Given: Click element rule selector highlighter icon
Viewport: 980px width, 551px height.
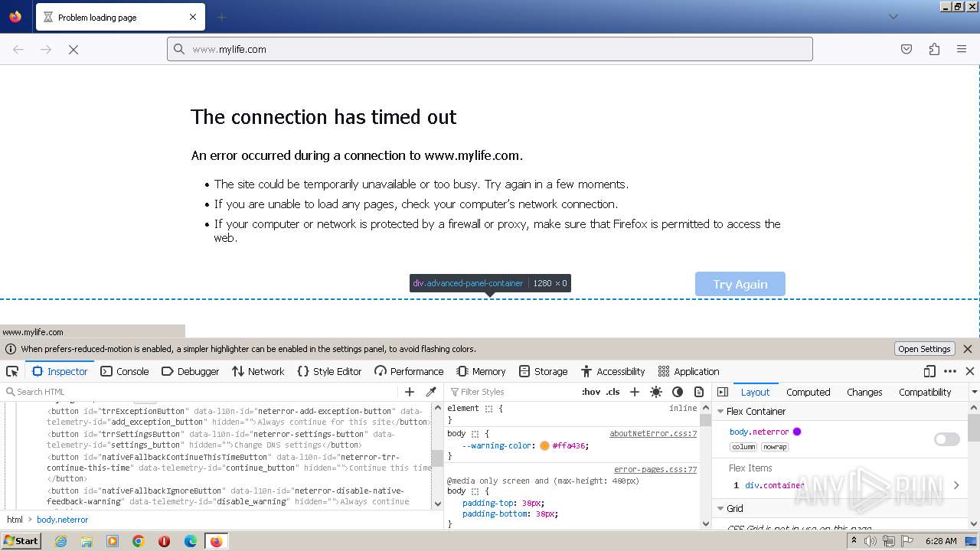Looking at the screenshot, I should point(488,409).
